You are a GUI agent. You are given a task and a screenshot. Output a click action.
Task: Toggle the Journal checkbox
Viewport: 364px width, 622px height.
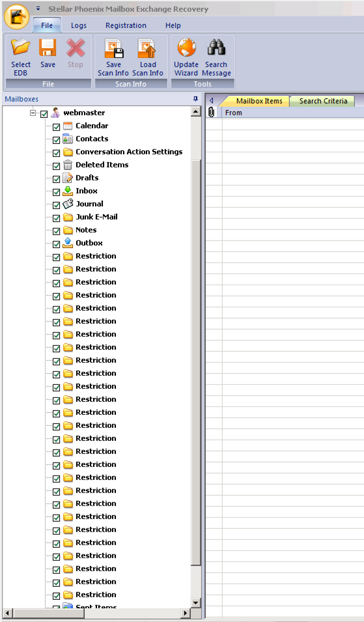[x=56, y=205]
